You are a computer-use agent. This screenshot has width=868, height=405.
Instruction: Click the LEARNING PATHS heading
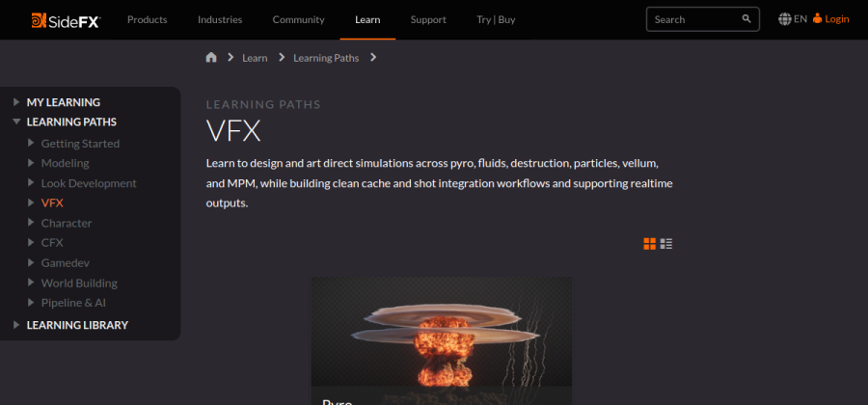pyautogui.click(x=71, y=121)
